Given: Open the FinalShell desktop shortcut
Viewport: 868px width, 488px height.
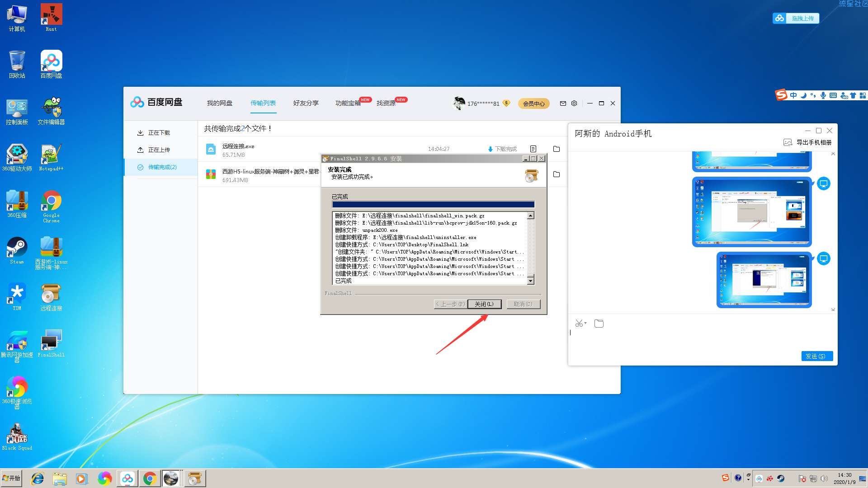Looking at the screenshot, I should coord(51,344).
